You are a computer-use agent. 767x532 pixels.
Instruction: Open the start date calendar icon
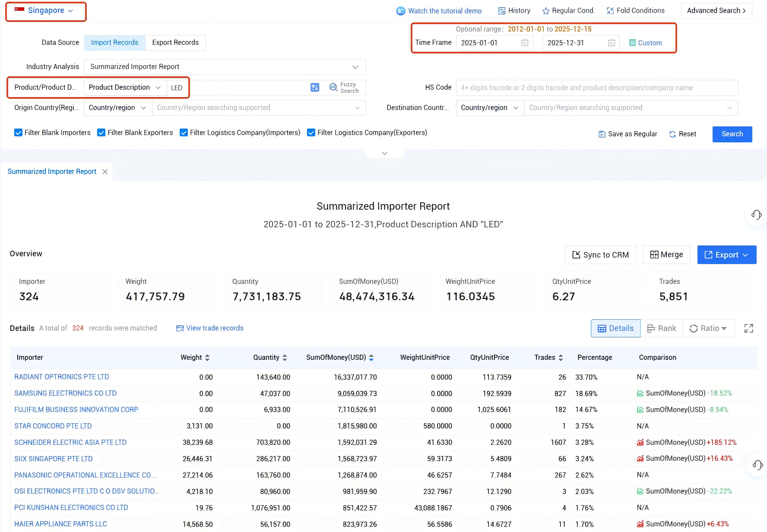[x=525, y=43]
